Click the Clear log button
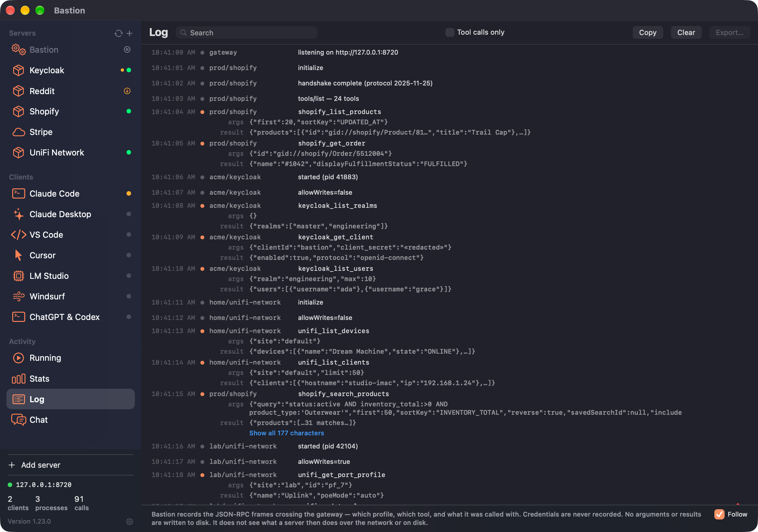 (686, 32)
